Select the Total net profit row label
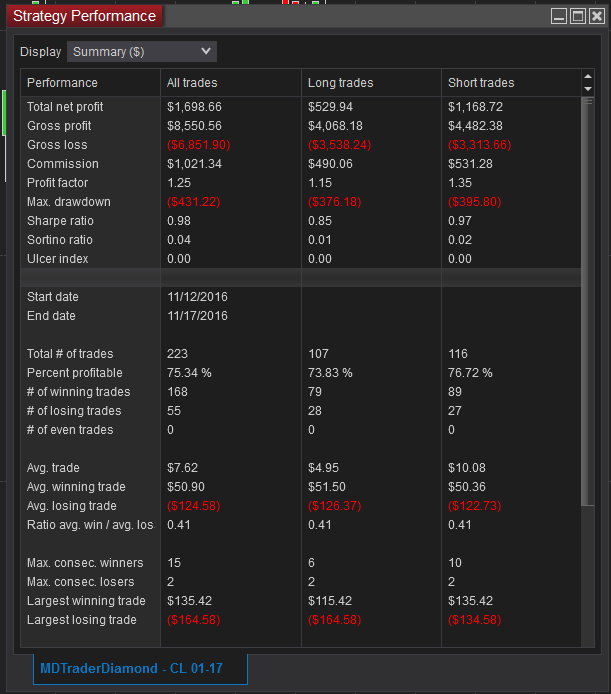This screenshot has height=694, width=611. point(65,107)
